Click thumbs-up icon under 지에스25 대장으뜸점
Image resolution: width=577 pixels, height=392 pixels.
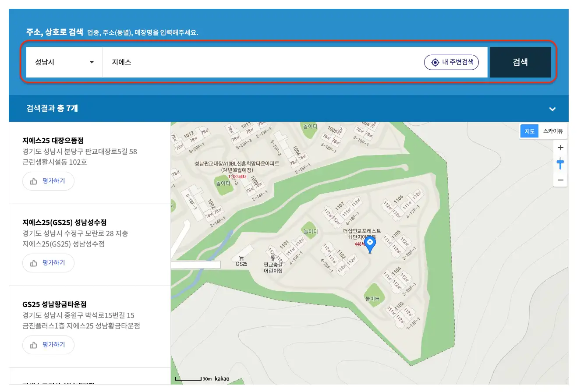coord(33,181)
